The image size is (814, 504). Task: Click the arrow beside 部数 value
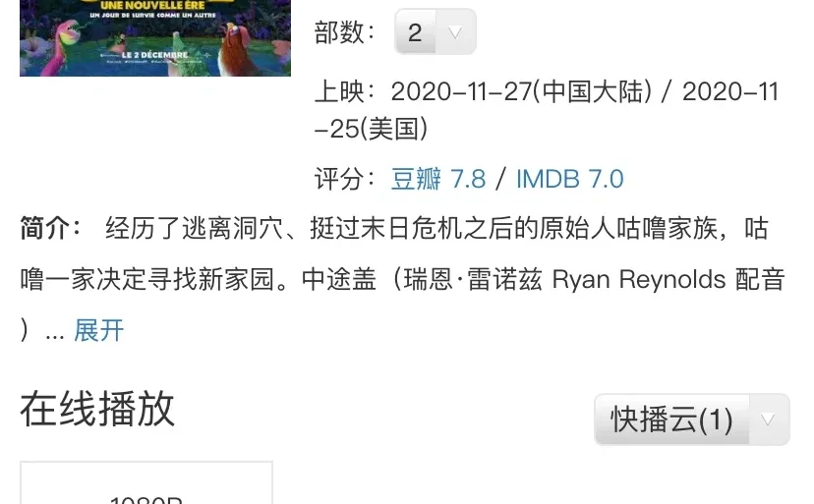(455, 32)
